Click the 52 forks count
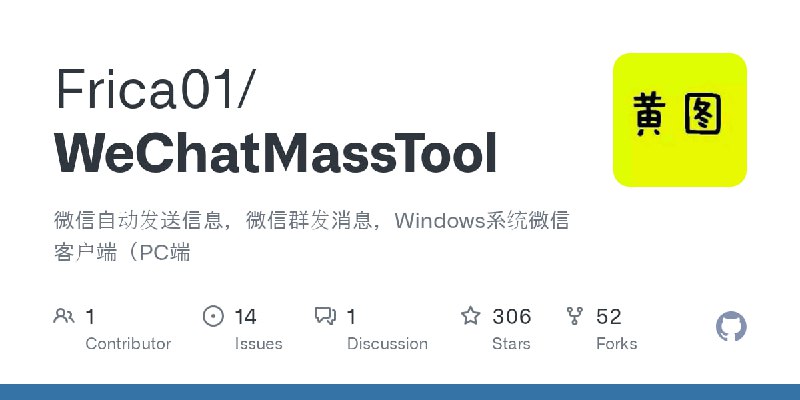800x400 pixels. [x=609, y=317]
